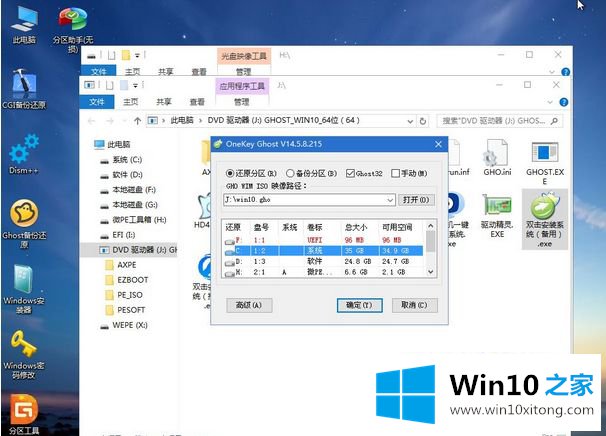The width and height of the screenshot is (606, 436).
Task: Open Ghost备份还原 desktop icon
Action: click(24, 223)
